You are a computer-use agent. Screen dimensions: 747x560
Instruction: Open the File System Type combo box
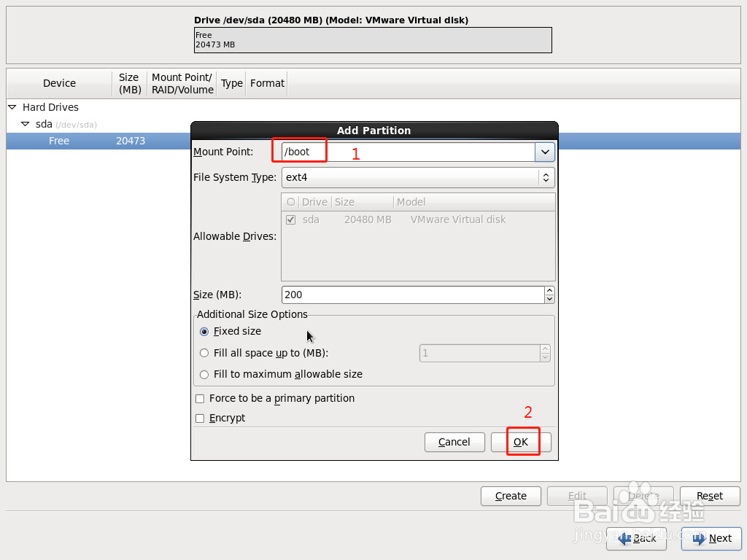pos(418,177)
